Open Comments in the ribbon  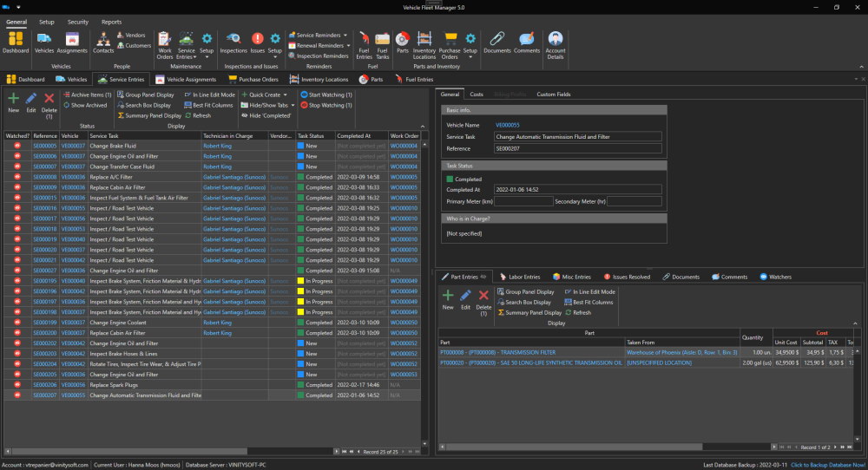click(527, 42)
